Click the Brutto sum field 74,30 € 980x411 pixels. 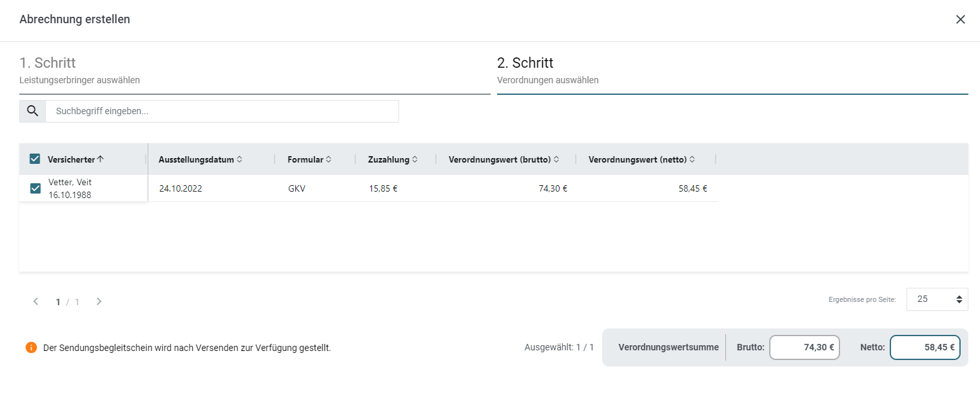[x=804, y=347]
